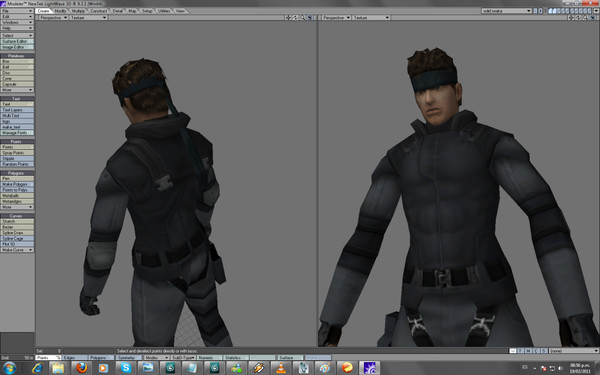
Task: Open Skype from the taskbar
Action: click(126, 368)
